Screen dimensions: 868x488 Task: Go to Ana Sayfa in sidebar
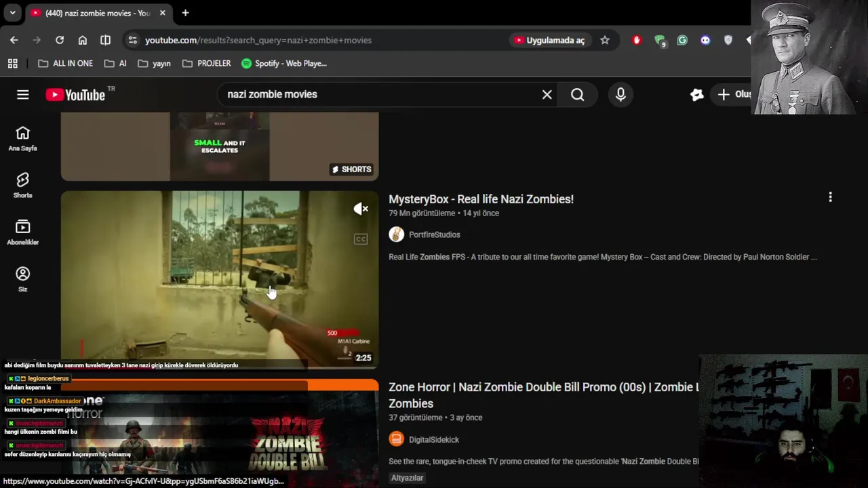pos(22,139)
